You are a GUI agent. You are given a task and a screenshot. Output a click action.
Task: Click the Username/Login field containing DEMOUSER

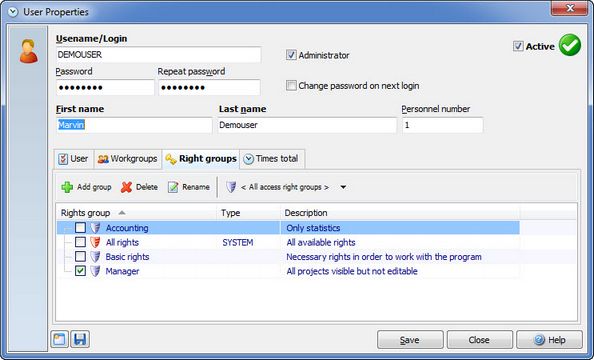click(158, 55)
